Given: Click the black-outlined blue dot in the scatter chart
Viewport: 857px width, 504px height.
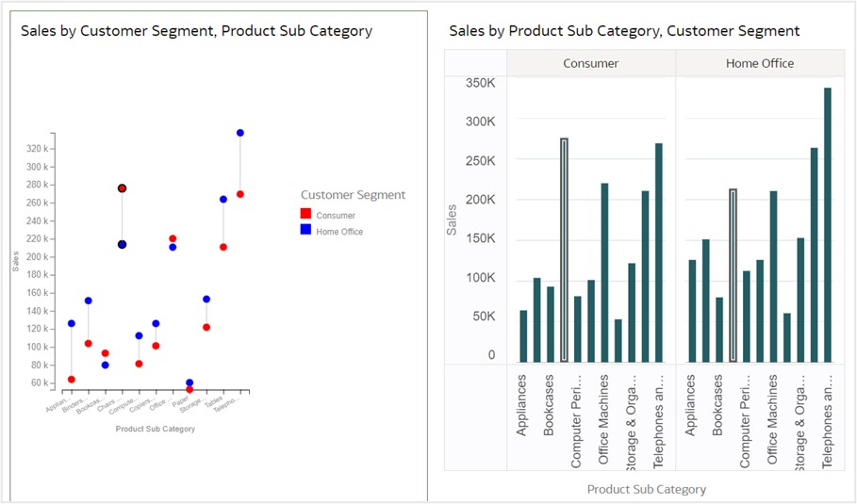Looking at the screenshot, I should click(122, 245).
